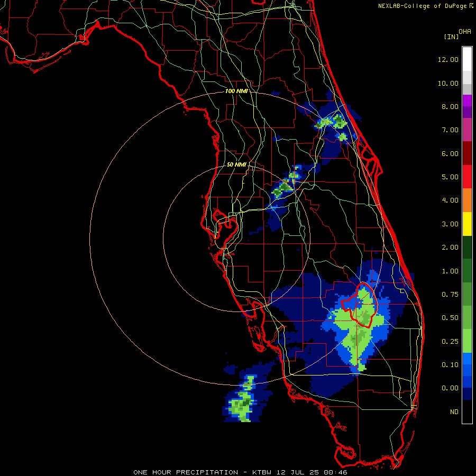The image size is (476, 476).
Task: Click the 12 JUL 25 date in the caption
Action: click(x=298, y=472)
